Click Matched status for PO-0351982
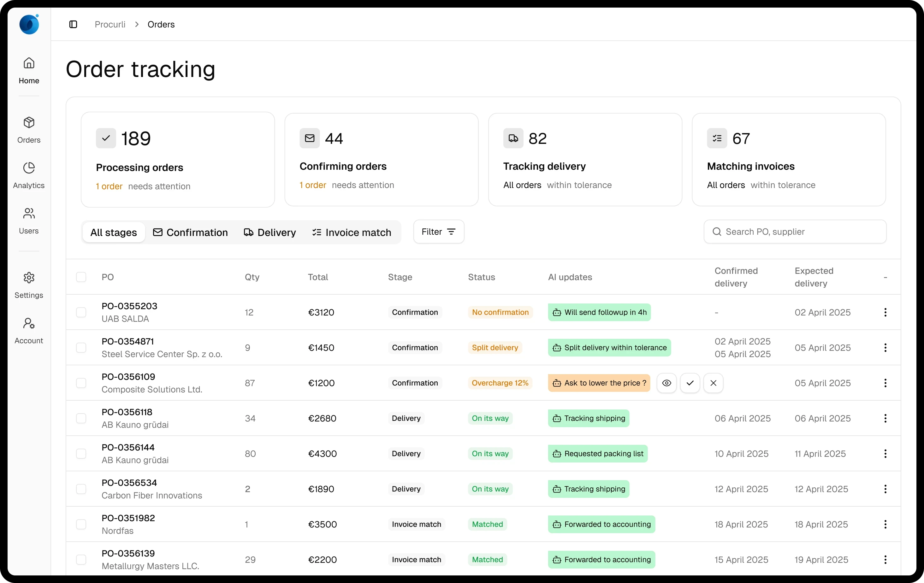This screenshot has height=583, width=924. coord(487,524)
